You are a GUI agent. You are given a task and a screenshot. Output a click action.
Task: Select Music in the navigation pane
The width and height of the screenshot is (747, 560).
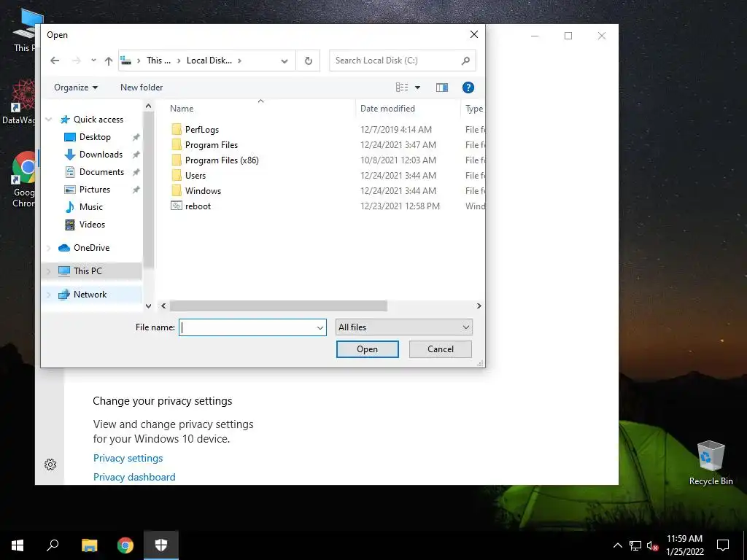[x=91, y=207]
